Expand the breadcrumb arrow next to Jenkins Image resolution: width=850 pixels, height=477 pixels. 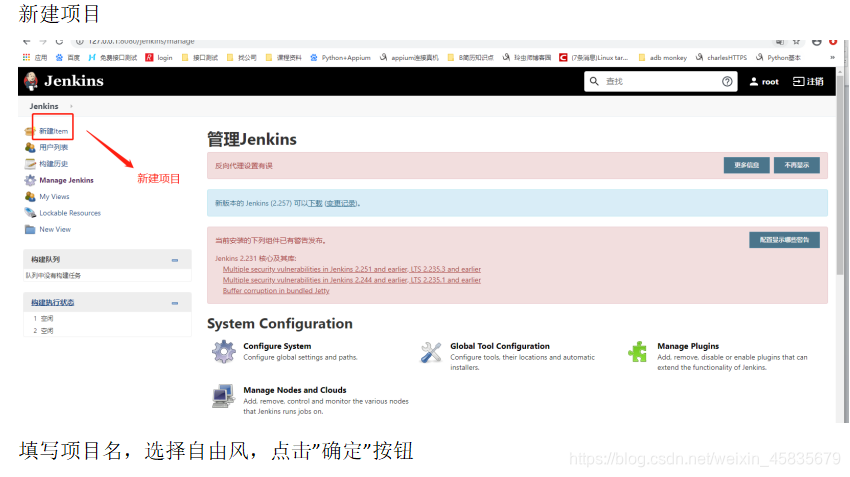coord(71,106)
